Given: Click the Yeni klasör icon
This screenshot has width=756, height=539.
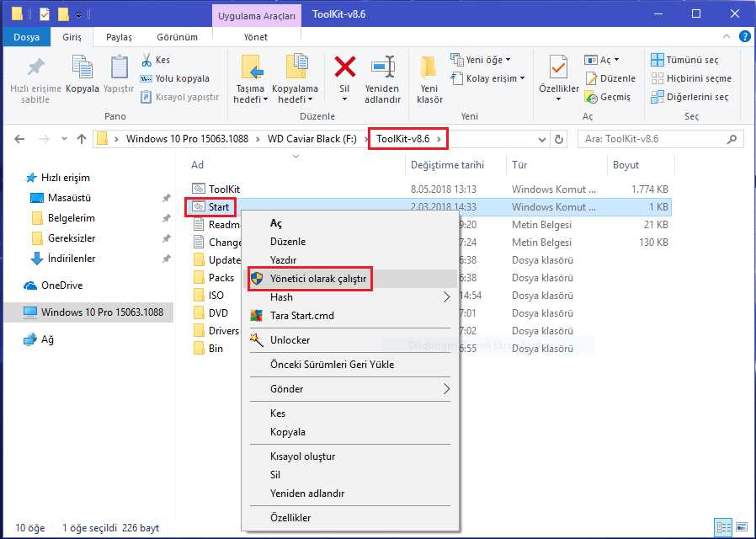Looking at the screenshot, I should pyautogui.click(x=429, y=67).
